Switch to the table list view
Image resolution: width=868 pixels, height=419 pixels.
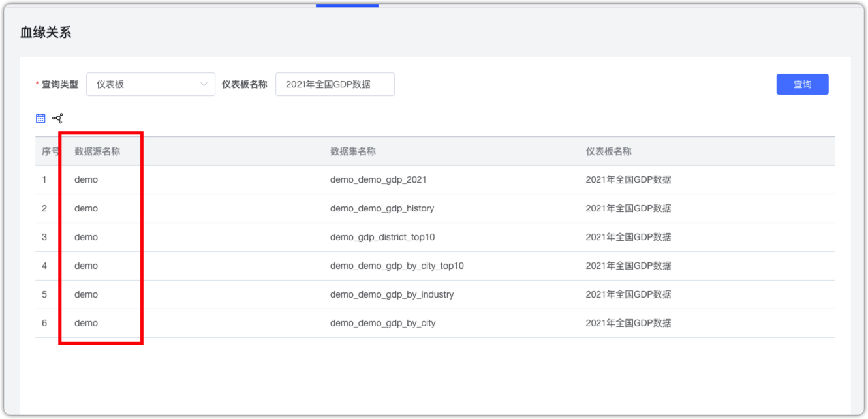click(x=40, y=117)
